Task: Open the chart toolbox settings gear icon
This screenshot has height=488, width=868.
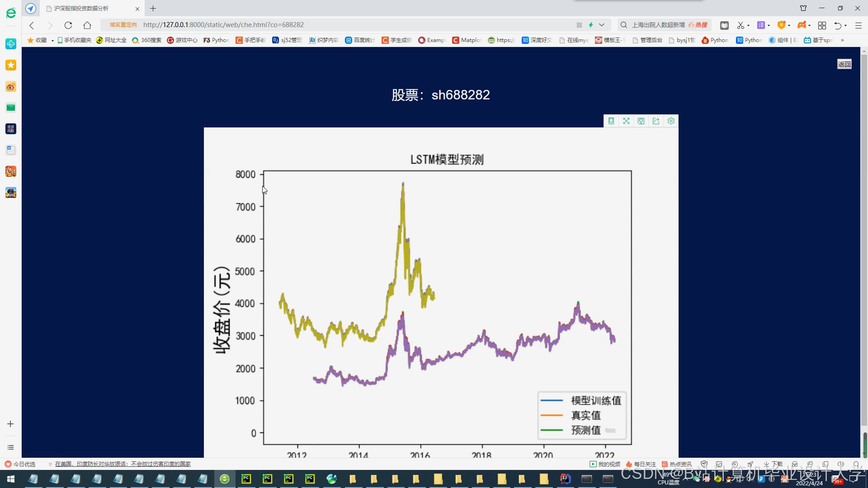Action: point(671,121)
